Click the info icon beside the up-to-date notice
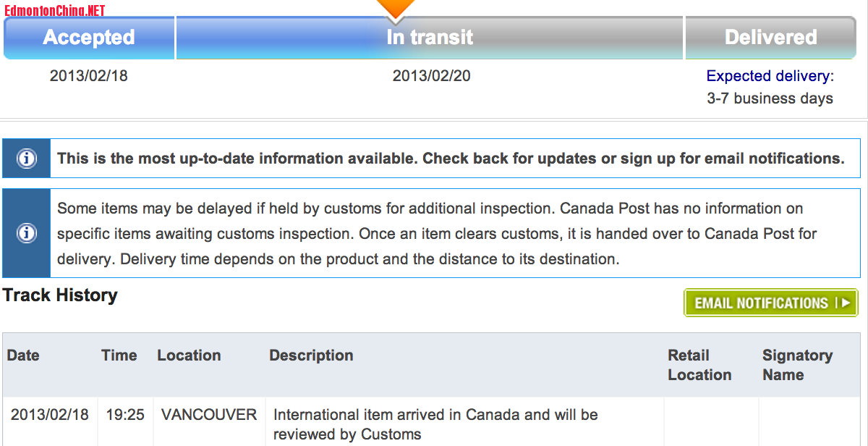The width and height of the screenshot is (868, 446). pos(27,159)
